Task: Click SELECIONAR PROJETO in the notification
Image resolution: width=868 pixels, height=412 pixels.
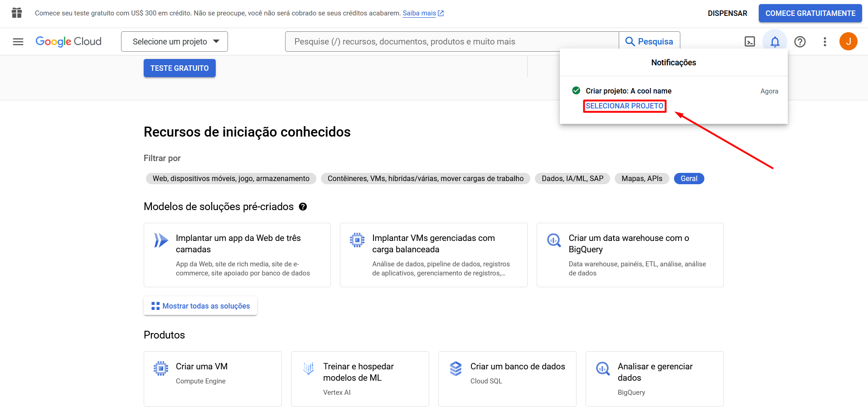Action: point(625,106)
